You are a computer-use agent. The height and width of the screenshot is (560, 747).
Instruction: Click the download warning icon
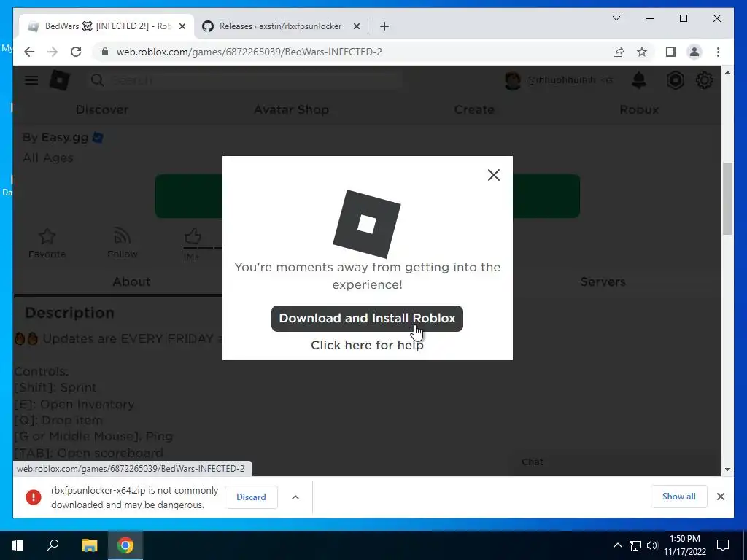(34, 497)
